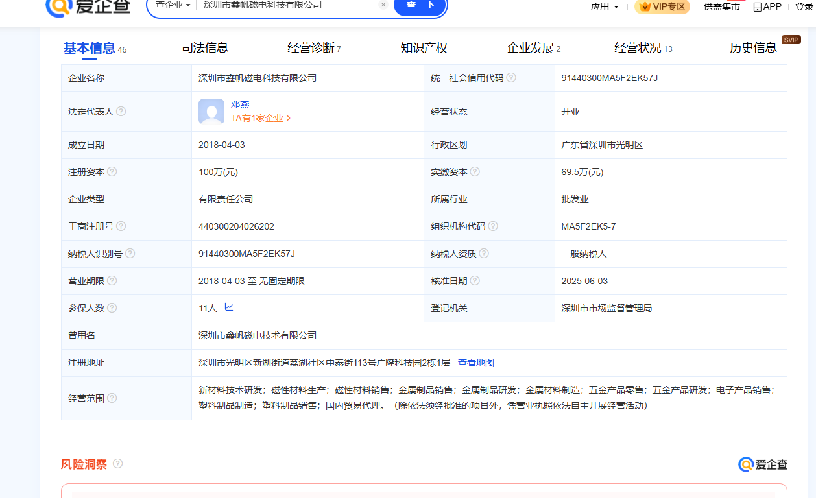The width and height of the screenshot is (816, 504).
Task: Open the 查企业 search type dropdown
Action: 173,5
